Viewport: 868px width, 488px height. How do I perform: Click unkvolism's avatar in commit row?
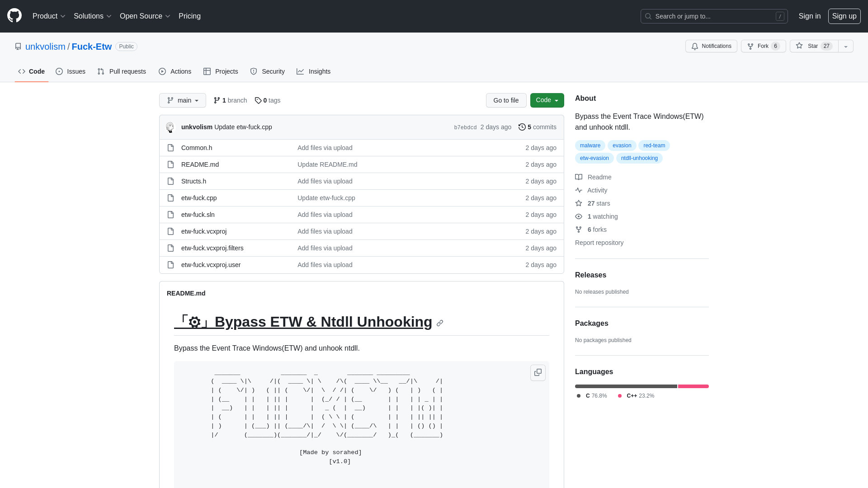click(170, 127)
